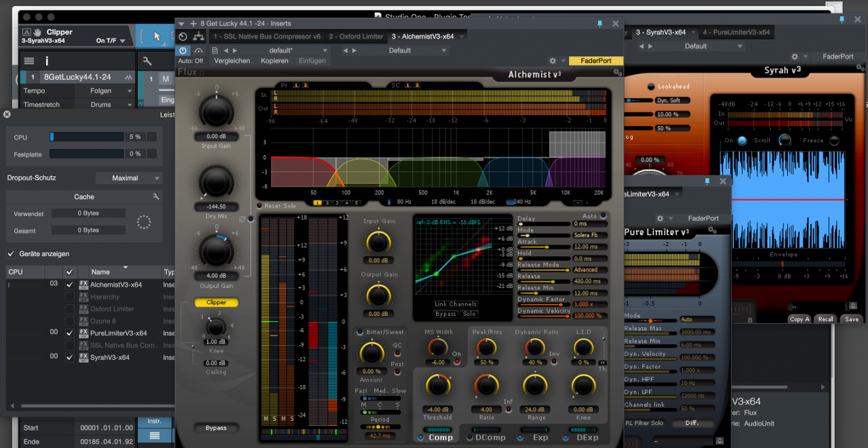Open the gear icon in Pure Limiter window

coord(660,218)
